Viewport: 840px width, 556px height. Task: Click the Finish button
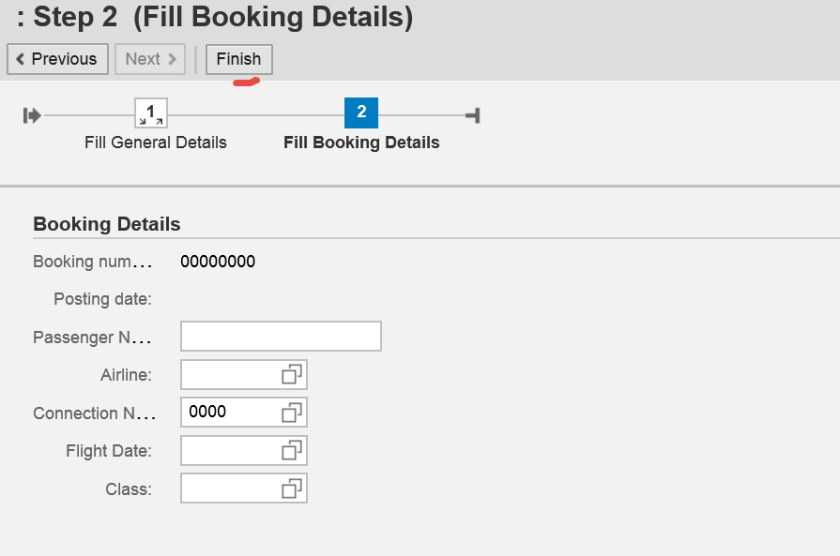pyautogui.click(x=238, y=59)
